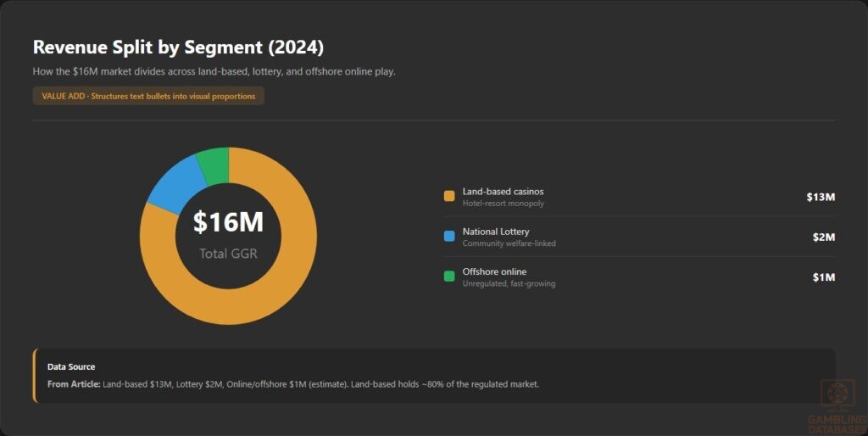Click the 'Community welfare-linked' subtitle
868x436 pixels.
tap(509, 243)
